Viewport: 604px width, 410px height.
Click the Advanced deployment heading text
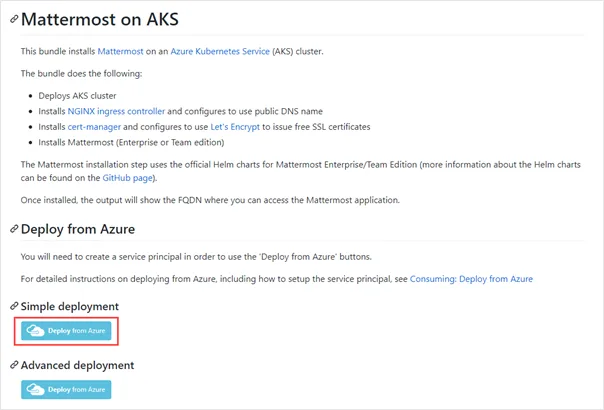pyautogui.click(x=77, y=365)
